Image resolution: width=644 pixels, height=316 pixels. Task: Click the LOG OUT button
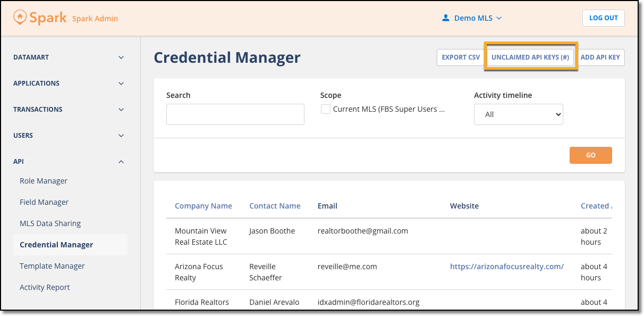pyautogui.click(x=604, y=18)
